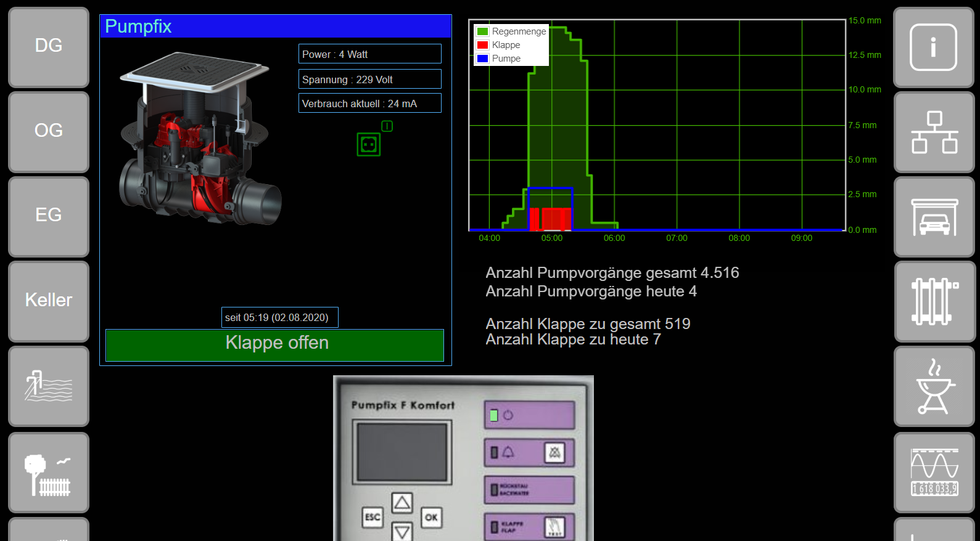This screenshot has width=980, height=541.
Task: Open the EG floor page
Action: point(49,216)
